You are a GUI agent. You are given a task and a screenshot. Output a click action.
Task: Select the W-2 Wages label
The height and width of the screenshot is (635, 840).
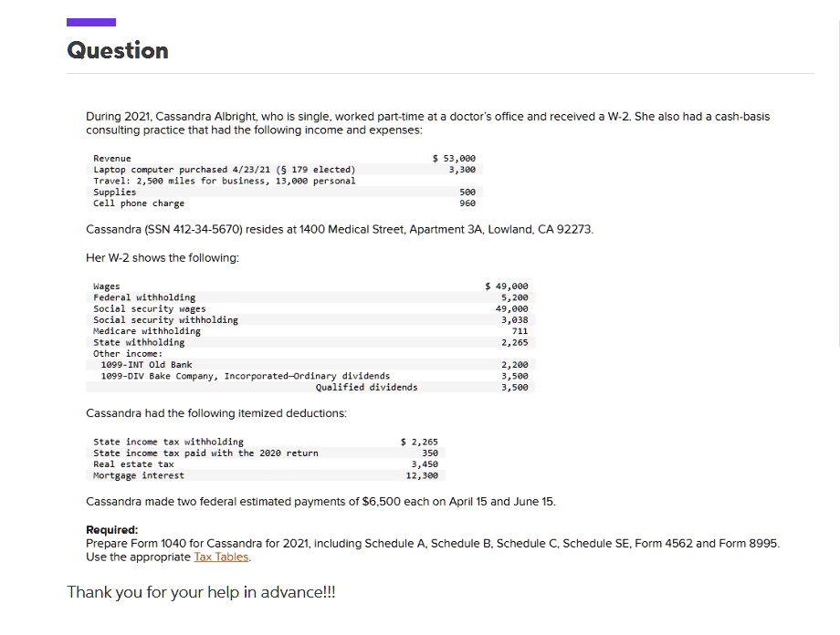(107, 286)
